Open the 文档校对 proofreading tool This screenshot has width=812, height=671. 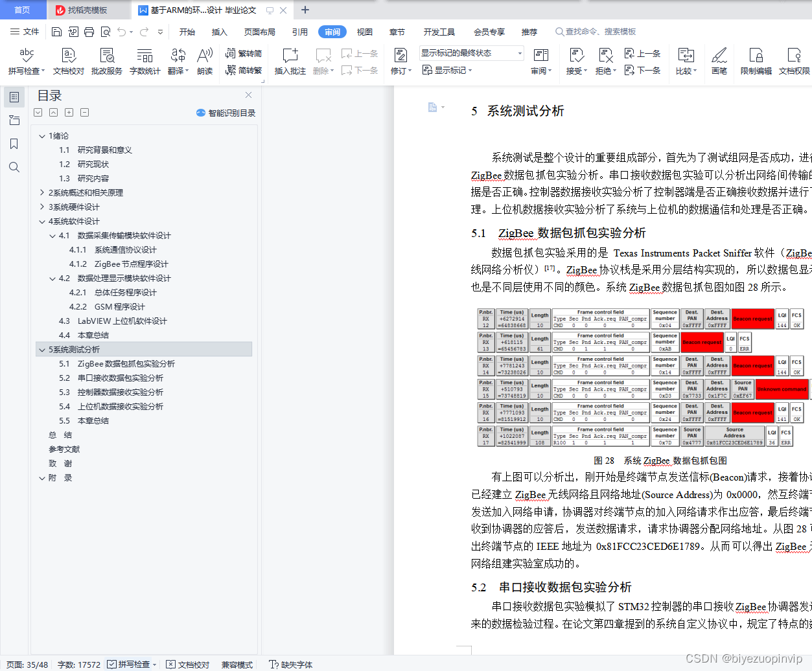pyautogui.click(x=68, y=61)
